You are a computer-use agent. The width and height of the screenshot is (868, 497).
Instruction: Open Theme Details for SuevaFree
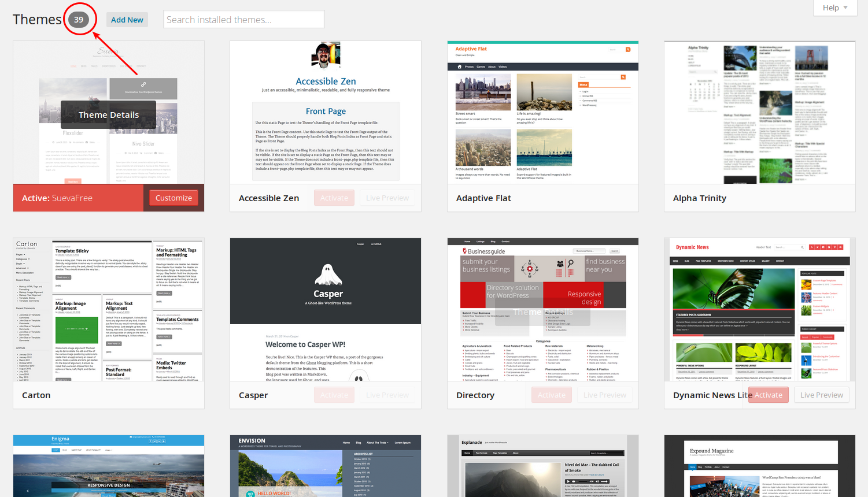click(109, 114)
